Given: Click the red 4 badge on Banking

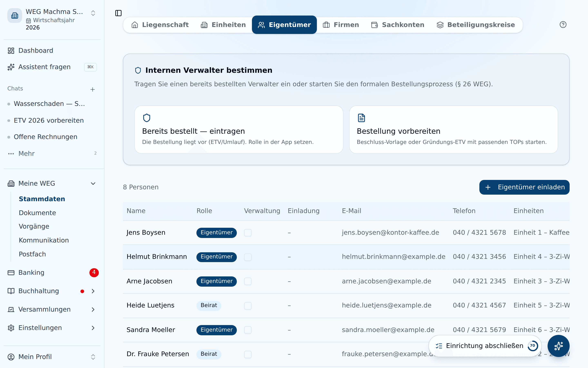Looking at the screenshot, I should tap(94, 273).
